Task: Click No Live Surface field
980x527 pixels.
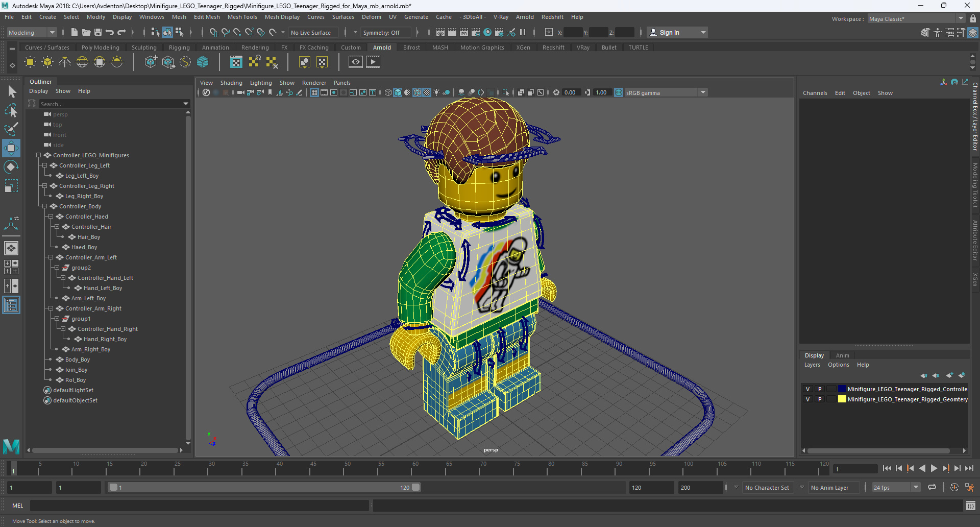Action: [x=314, y=33]
